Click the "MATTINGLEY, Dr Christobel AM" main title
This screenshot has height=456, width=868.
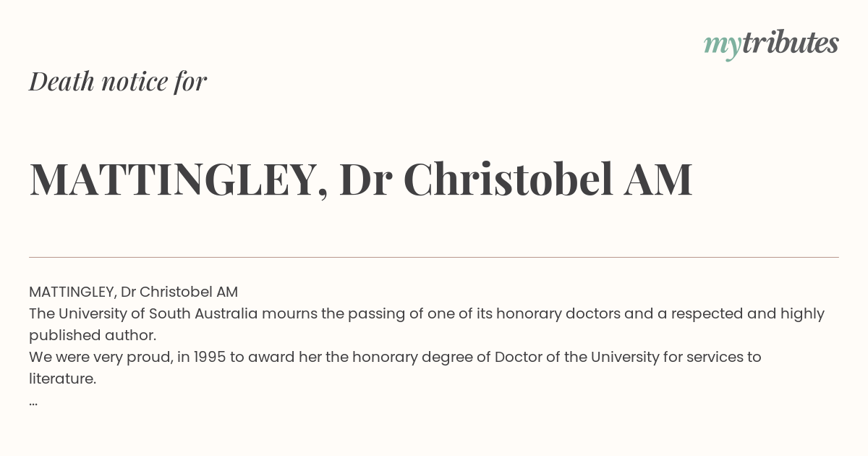coord(361,180)
